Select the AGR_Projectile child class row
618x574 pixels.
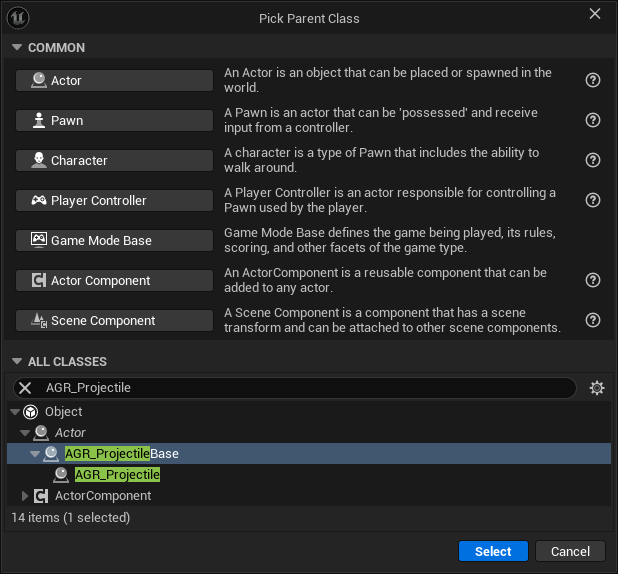tap(309, 475)
